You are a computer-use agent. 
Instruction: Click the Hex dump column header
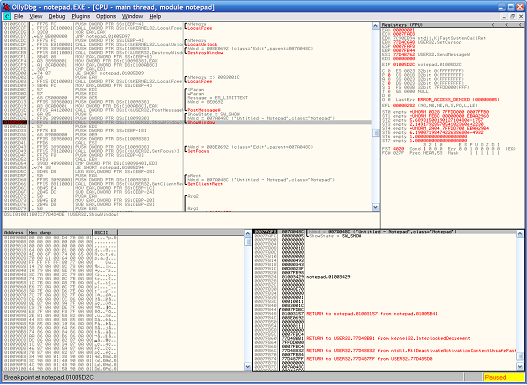point(60,232)
